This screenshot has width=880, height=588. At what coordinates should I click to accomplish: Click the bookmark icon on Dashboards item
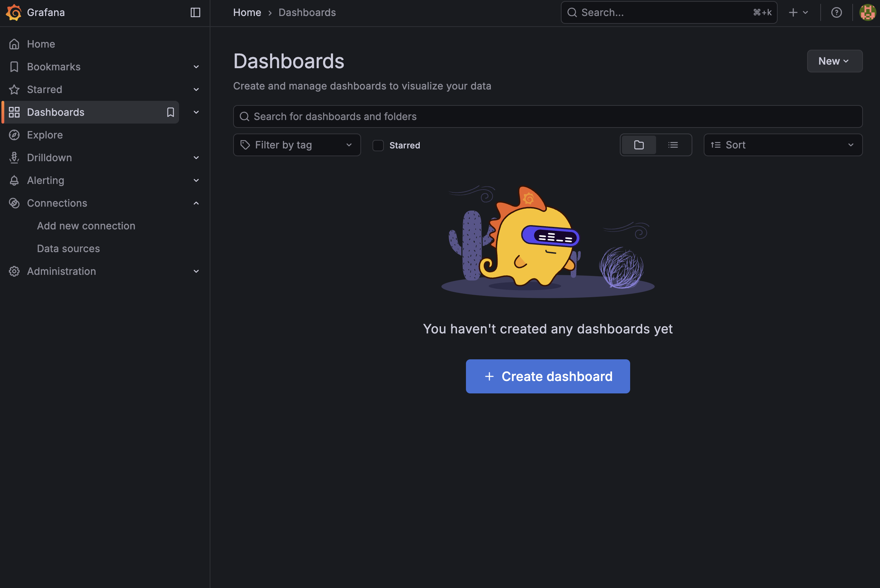click(170, 112)
